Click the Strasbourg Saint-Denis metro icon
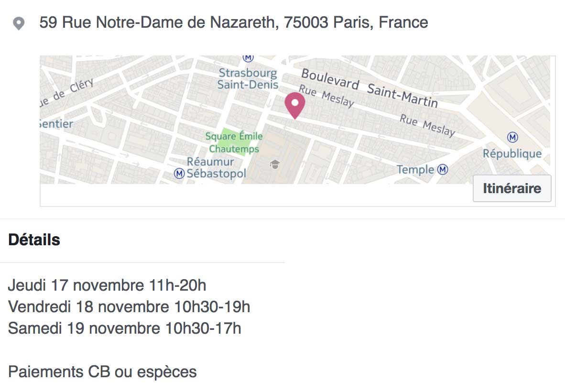Viewport: 565px width, 392px height. (x=248, y=58)
